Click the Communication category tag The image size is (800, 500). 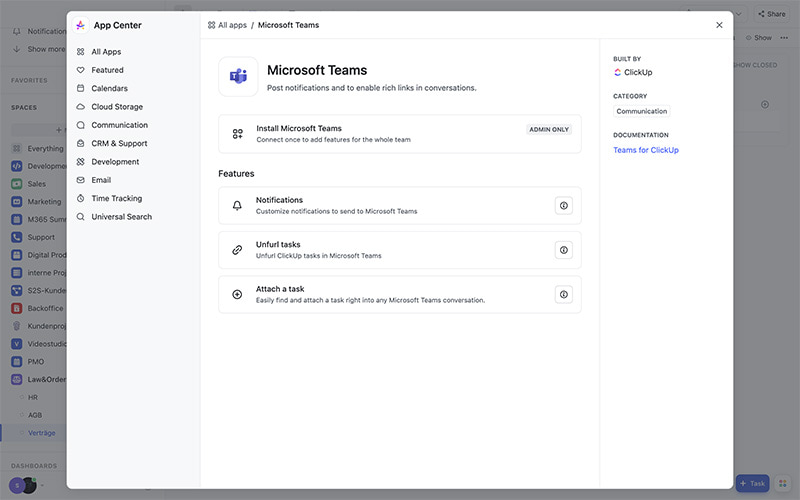tap(641, 111)
